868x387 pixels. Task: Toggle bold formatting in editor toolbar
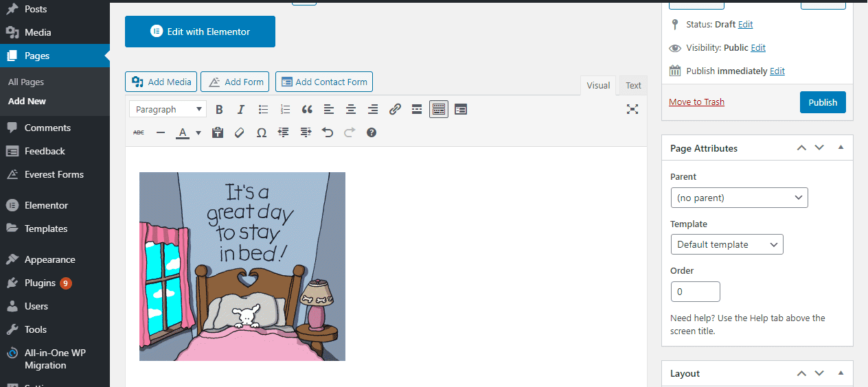pos(219,109)
